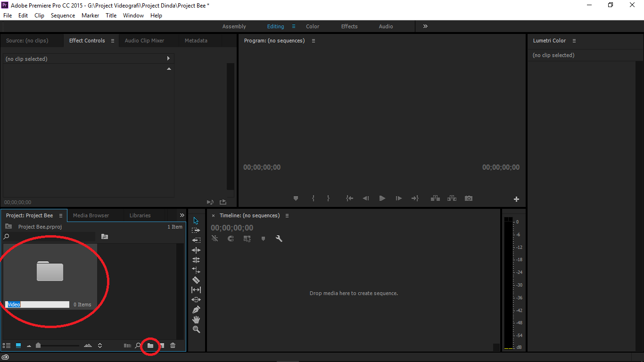The height and width of the screenshot is (362, 644).
Task: Click the Premiere Pro app icon in title bar
Action: (5, 5)
